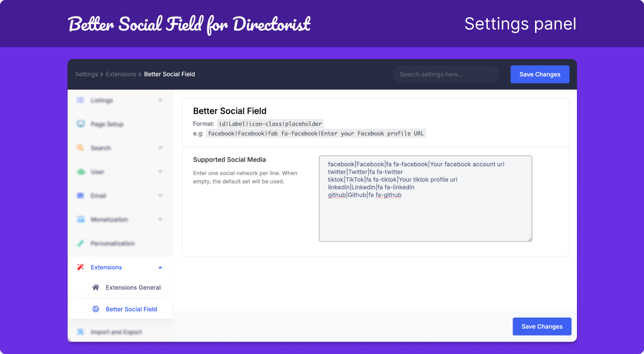Click the top Save Changes button
This screenshot has width=644, height=354.
point(540,74)
